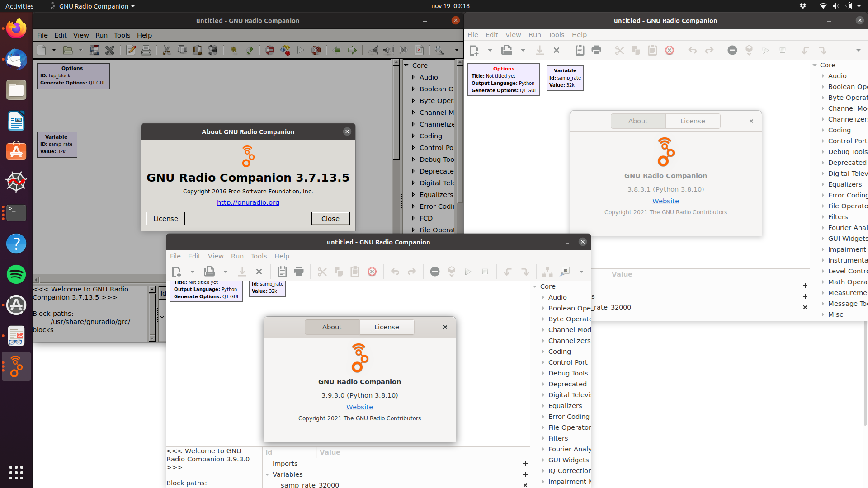Click the New flow graph icon in the 3.8.3.1 window

(474, 50)
